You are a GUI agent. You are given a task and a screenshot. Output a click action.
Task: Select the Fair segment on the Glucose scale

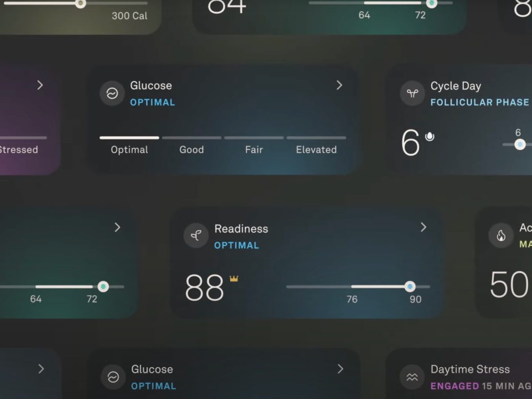(254, 145)
